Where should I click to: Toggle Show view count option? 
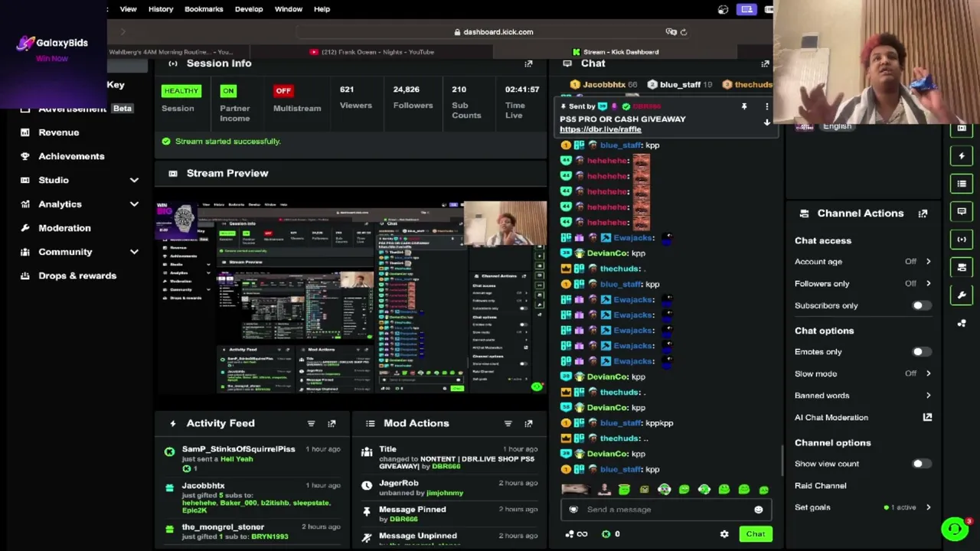(922, 464)
